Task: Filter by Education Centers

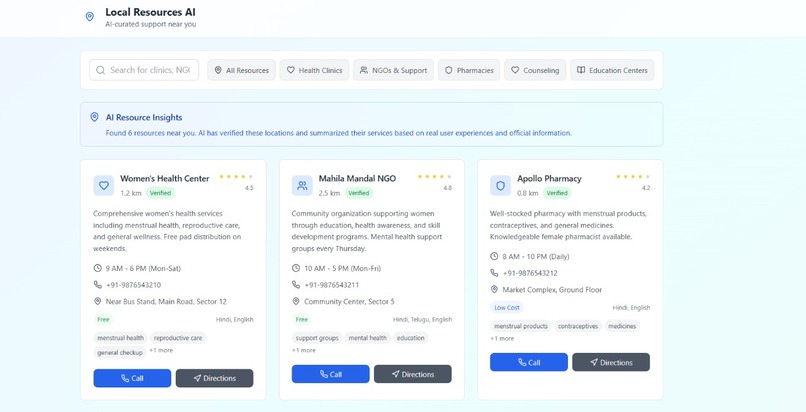Action: click(x=612, y=70)
